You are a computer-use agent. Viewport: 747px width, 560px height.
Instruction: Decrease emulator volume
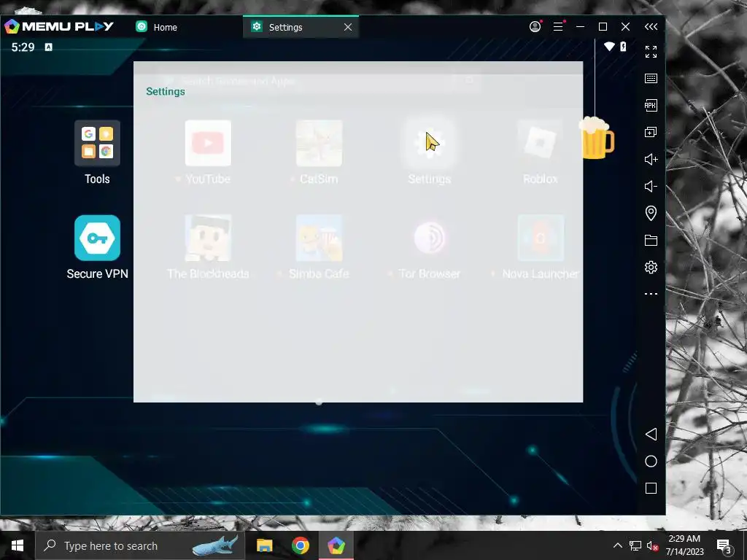651,186
